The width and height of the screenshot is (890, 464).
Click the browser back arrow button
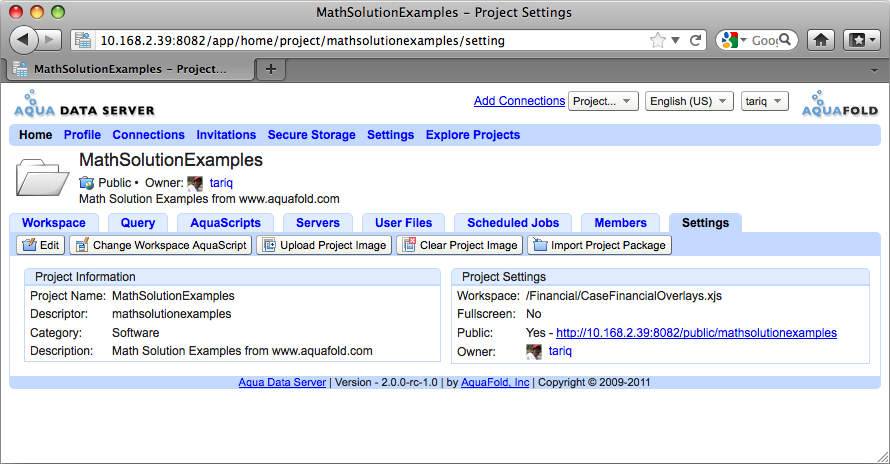tap(24, 40)
